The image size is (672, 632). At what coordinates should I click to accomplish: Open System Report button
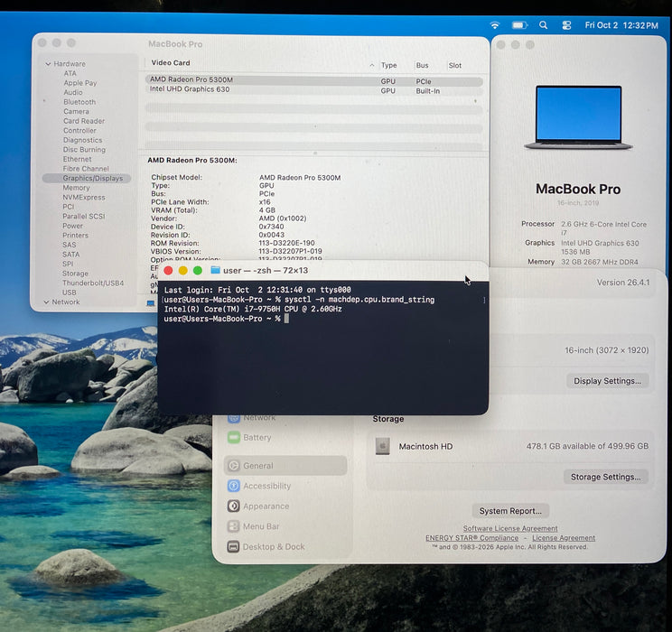point(510,511)
